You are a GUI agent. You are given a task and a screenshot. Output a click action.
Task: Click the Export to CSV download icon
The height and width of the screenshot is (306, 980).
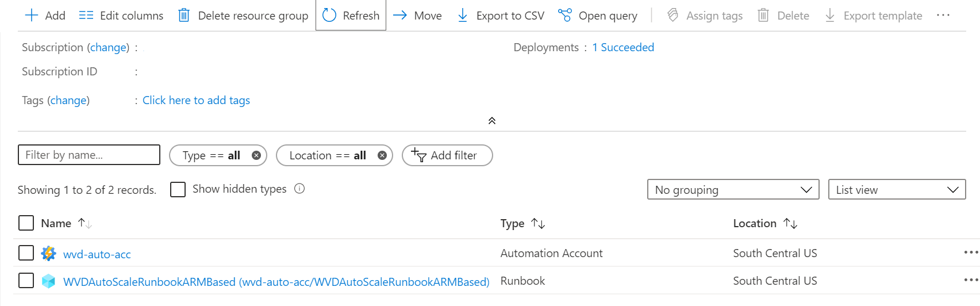[463, 16]
